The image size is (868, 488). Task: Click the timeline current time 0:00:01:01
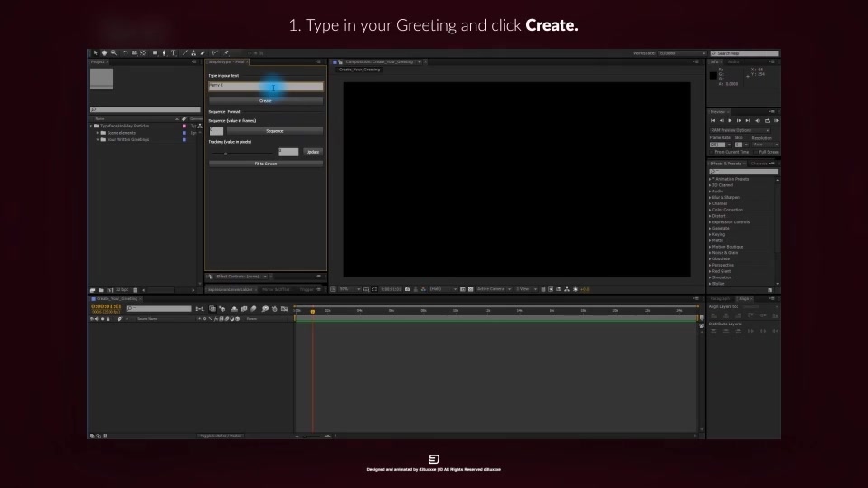(x=107, y=306)
